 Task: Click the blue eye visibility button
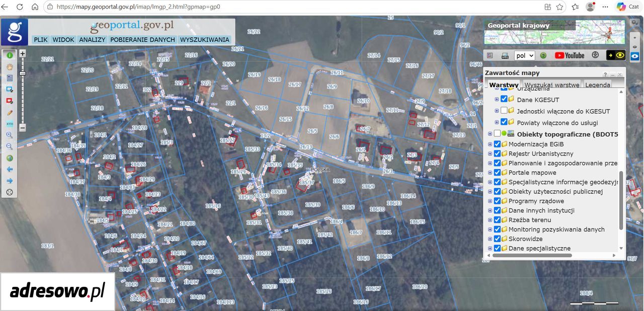[x=634, y=56]
